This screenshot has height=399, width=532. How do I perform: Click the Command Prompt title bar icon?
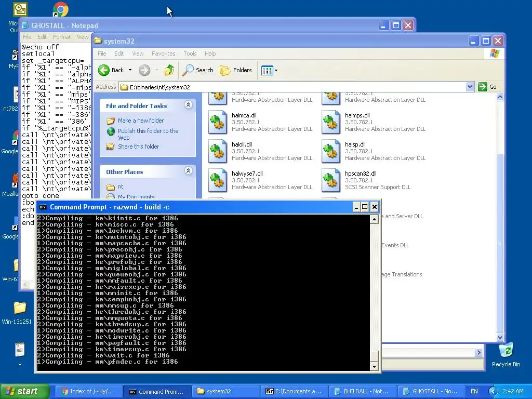coord(43,207)
